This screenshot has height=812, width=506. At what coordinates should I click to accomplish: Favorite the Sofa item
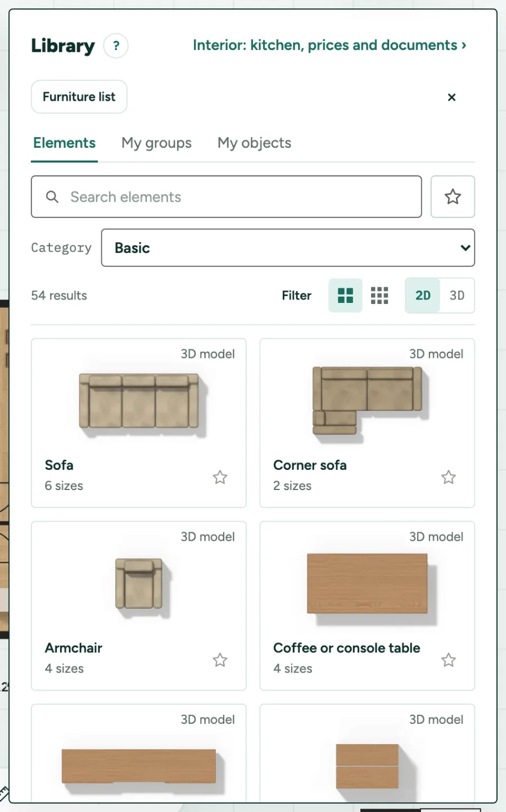(x=220, y=477)
